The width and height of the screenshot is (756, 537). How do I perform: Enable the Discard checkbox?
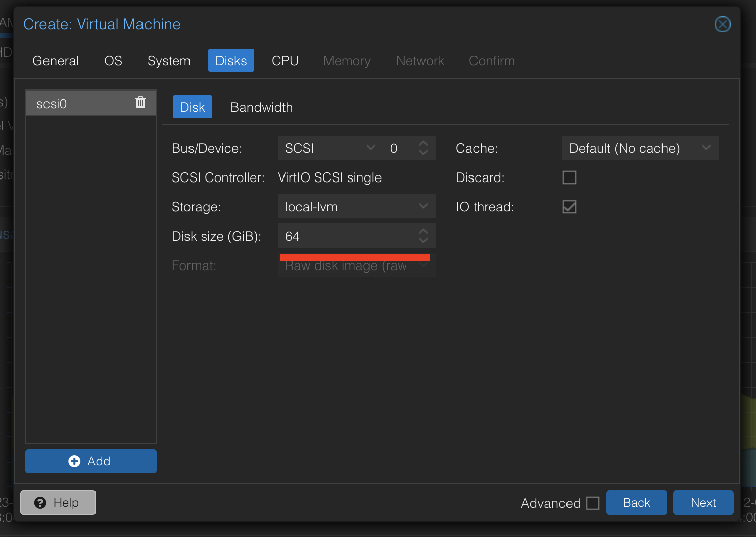coord(570,177)
